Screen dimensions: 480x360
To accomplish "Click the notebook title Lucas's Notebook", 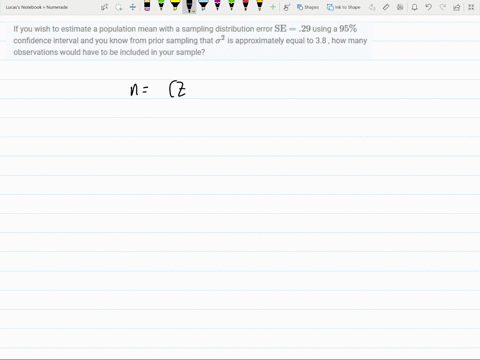I will click(37, 7).
